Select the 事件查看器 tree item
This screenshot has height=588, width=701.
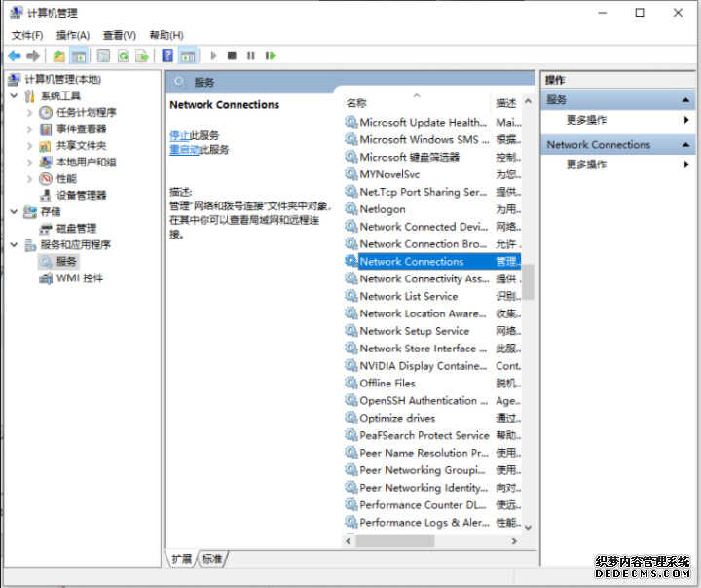click(x=81, y=129)
